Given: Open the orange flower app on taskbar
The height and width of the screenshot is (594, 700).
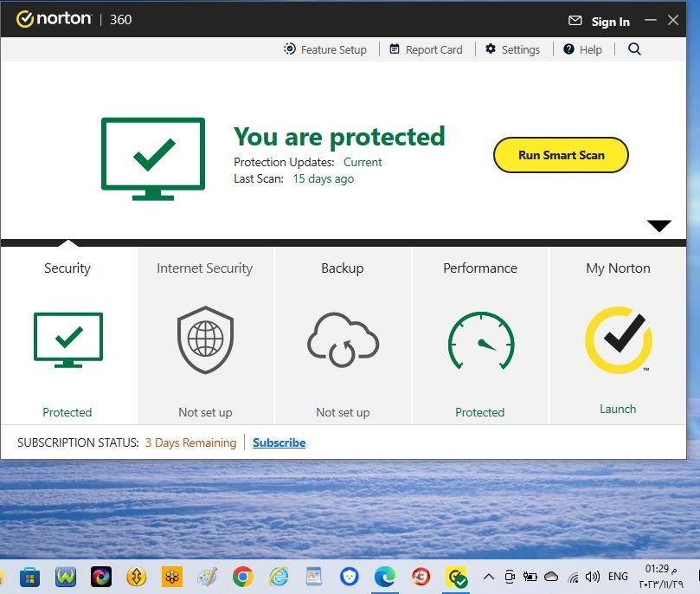Looking at the screenshot, I should pos(172,577).
